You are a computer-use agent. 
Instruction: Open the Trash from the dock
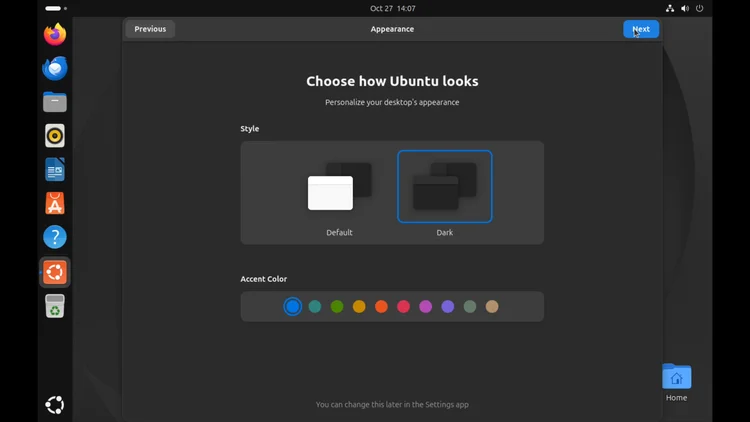(x=55, y=306)
